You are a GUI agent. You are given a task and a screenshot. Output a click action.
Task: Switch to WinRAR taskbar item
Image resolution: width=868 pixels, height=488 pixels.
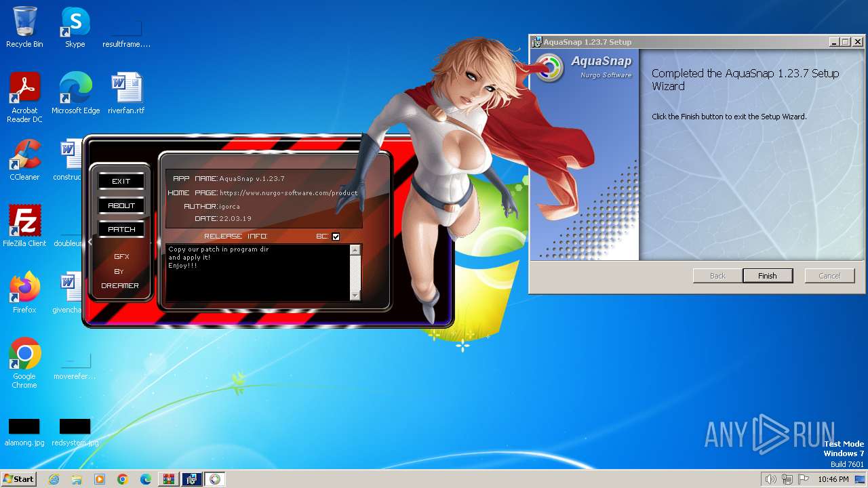tap(168, 479)
